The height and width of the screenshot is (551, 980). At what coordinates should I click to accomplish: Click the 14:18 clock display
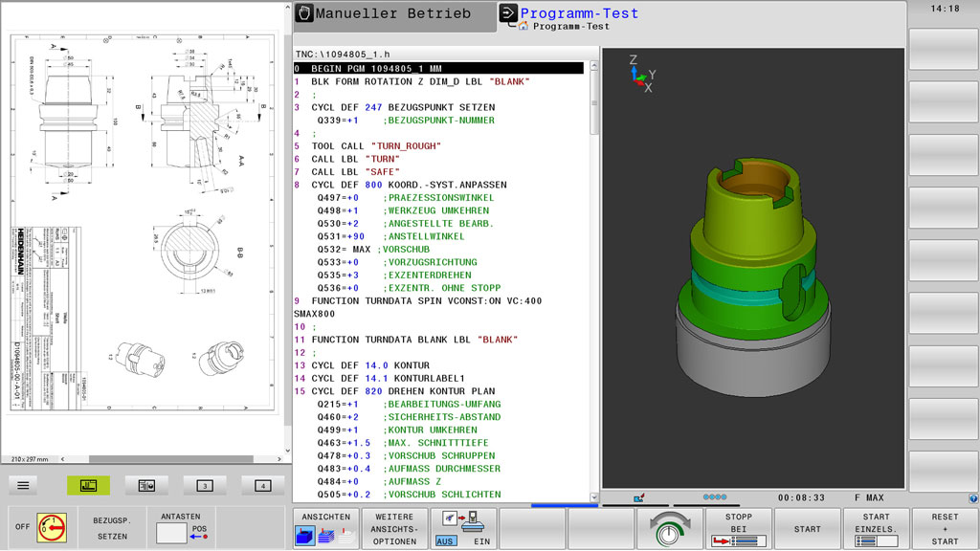click(945, 9)
